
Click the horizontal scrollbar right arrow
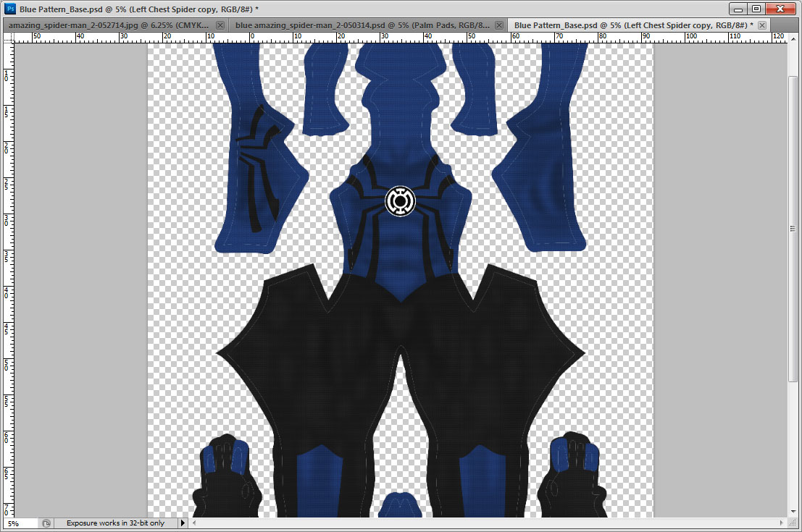[782, 523]
